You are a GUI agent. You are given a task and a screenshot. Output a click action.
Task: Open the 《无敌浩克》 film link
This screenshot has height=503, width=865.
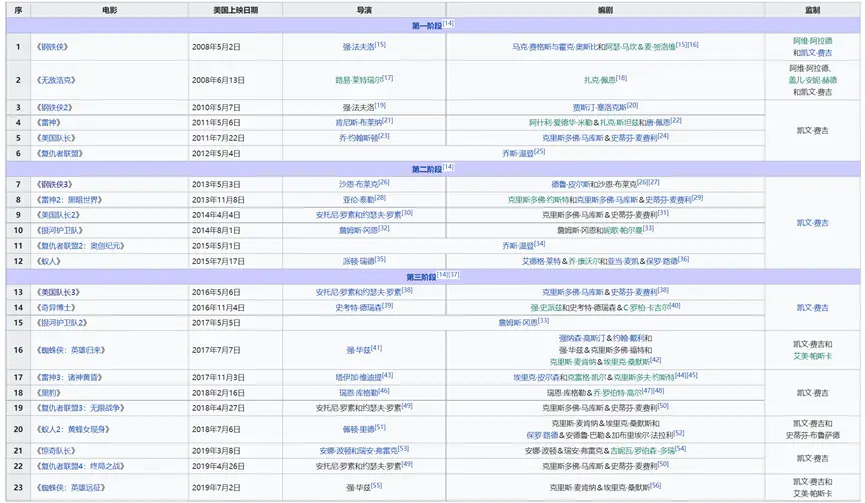pyautogui.click(x=56, y=80)
